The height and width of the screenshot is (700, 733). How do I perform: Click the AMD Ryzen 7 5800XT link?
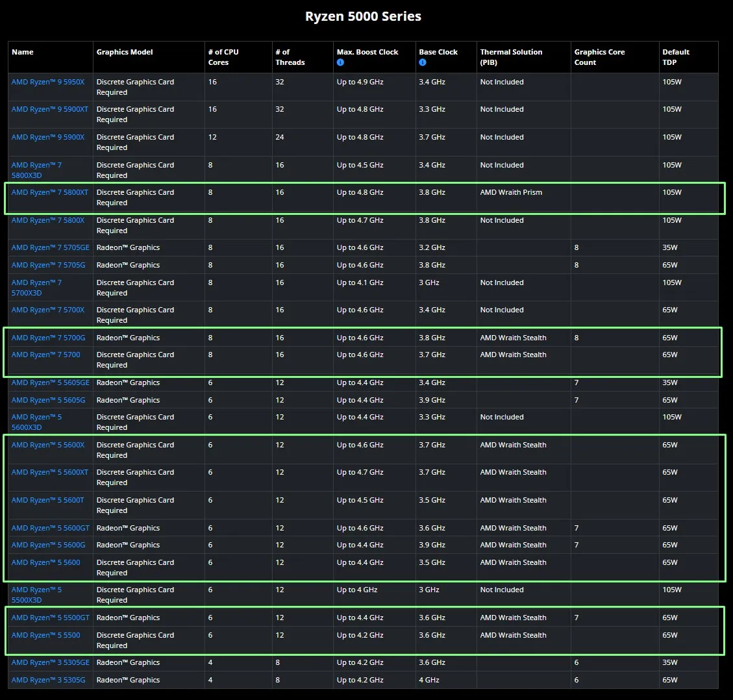point(50,192)
